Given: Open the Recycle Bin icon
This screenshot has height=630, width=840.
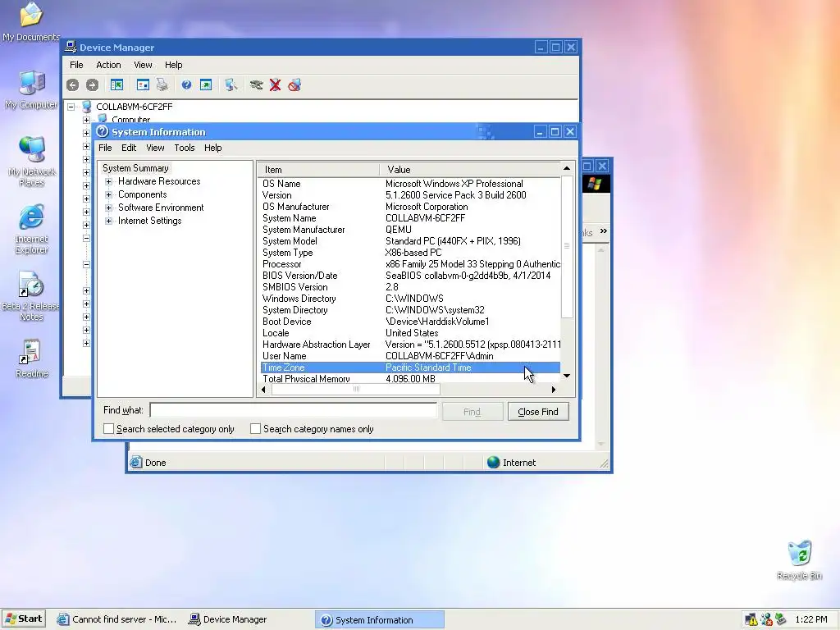Looking at the screenshot, I should tap(800, 554).
